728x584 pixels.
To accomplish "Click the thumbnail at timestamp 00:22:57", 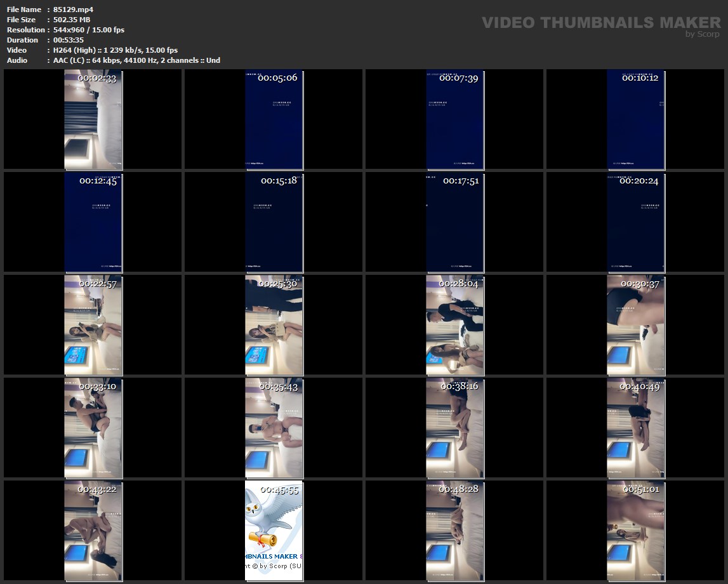I will 93,325.
